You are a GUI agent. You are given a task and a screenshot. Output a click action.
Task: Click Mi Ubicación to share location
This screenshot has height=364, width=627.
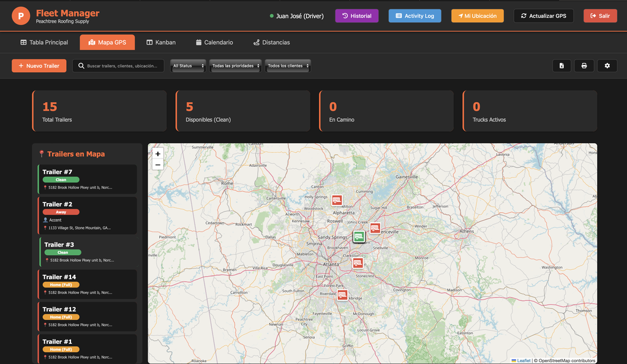coord(477,15)
